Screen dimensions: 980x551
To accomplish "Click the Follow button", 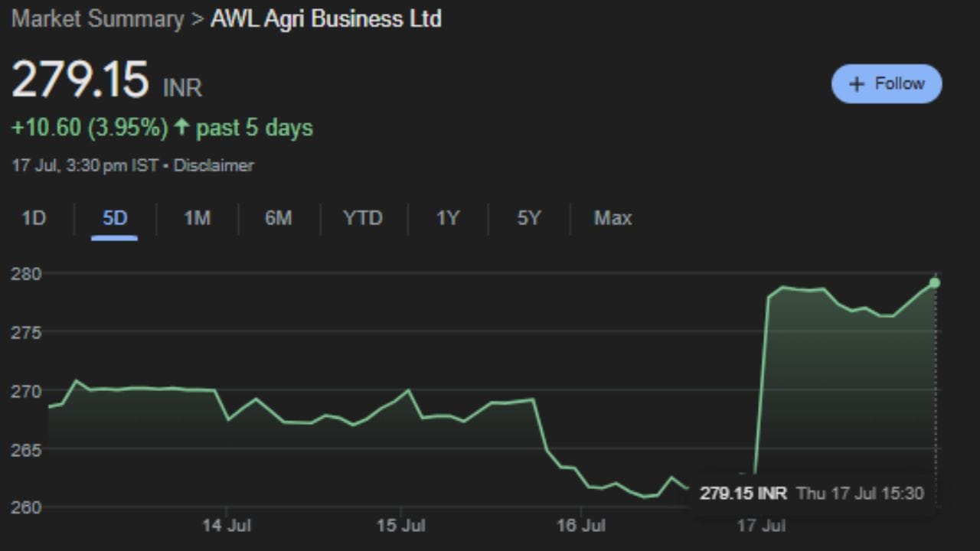I will (887, 83).
